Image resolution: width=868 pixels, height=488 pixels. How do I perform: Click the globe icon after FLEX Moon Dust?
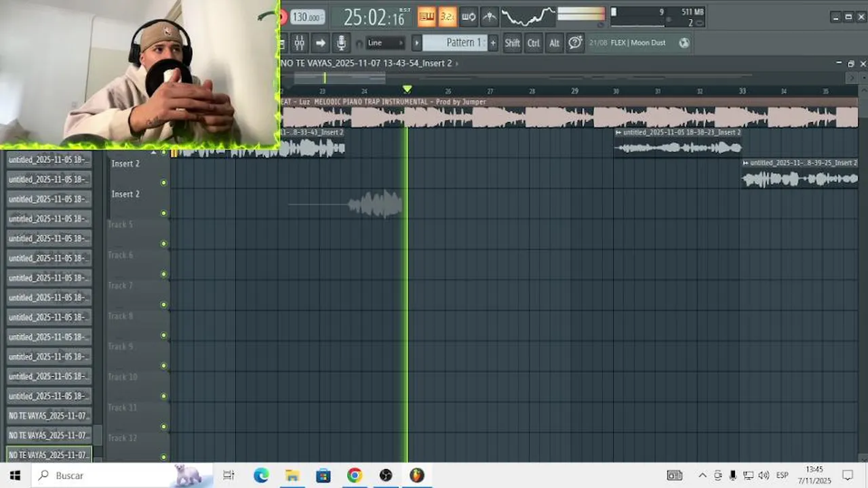coord(684,43)
